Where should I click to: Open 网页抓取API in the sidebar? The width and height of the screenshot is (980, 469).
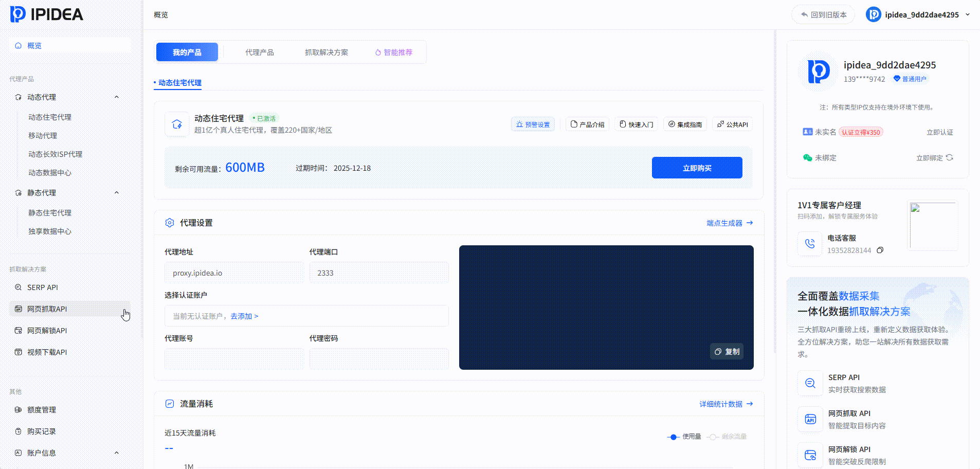[x=69, y=309]
